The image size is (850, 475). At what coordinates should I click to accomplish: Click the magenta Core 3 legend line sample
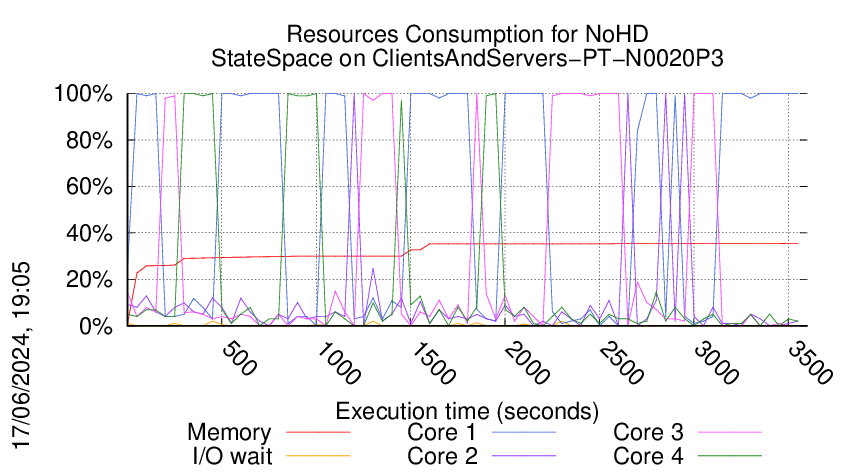pos(730,432)
